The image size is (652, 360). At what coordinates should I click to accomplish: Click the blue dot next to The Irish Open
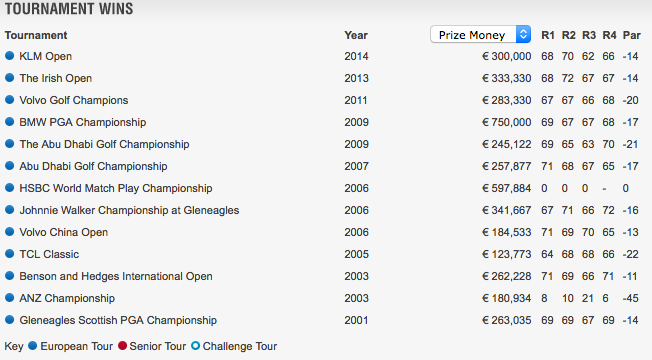point(10,78)
